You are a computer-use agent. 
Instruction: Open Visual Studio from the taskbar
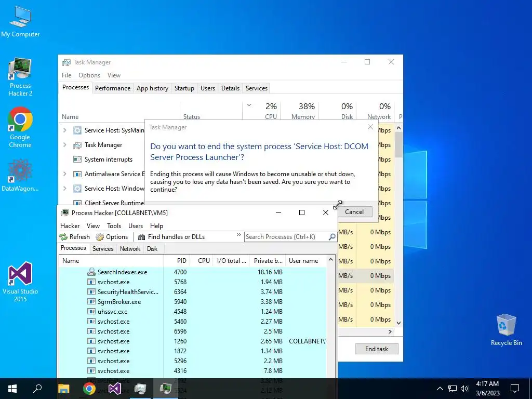click(115, 389)
